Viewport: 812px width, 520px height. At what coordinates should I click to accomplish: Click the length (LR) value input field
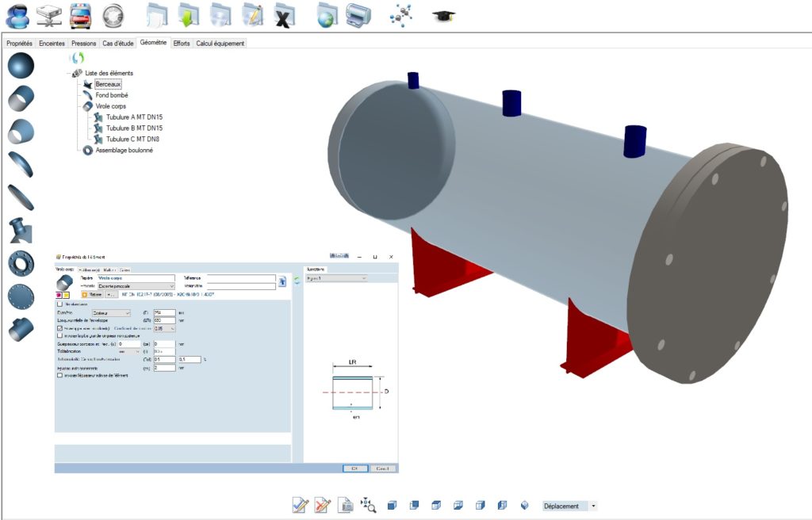point(165,320)
